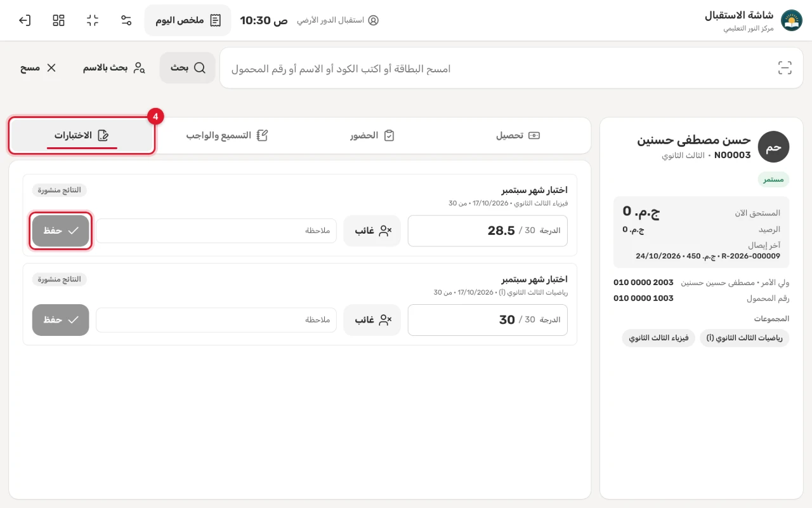812x508 pixels.
Task: Click the student code N00003
Action: pyautogui.click(x=733, y=155)
